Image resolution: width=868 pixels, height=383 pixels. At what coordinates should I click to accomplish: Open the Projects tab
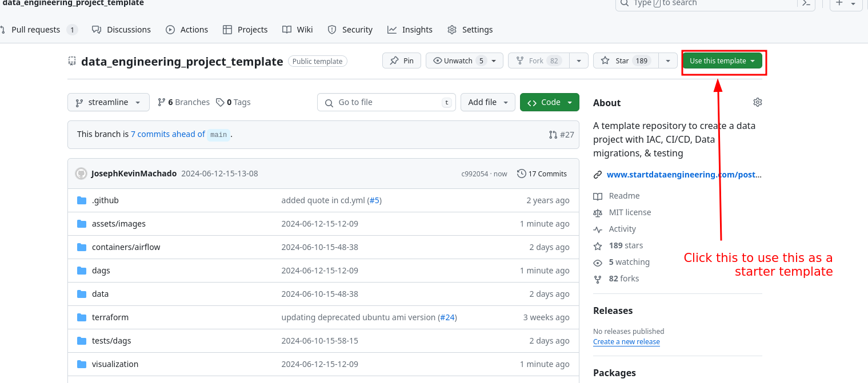(245, 30)
